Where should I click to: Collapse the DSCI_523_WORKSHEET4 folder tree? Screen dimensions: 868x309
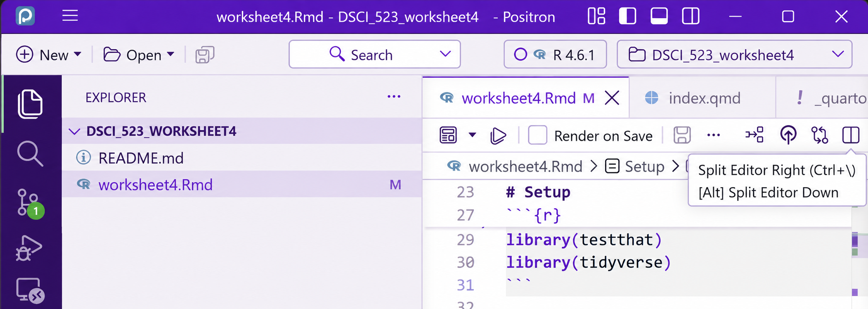point(74,131)
